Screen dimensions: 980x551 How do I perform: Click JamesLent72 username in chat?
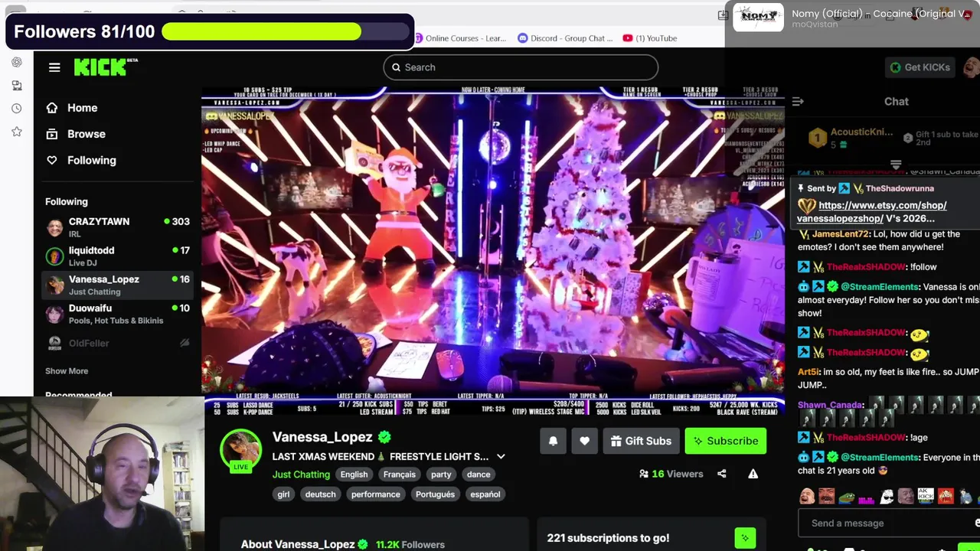(839, 234)
